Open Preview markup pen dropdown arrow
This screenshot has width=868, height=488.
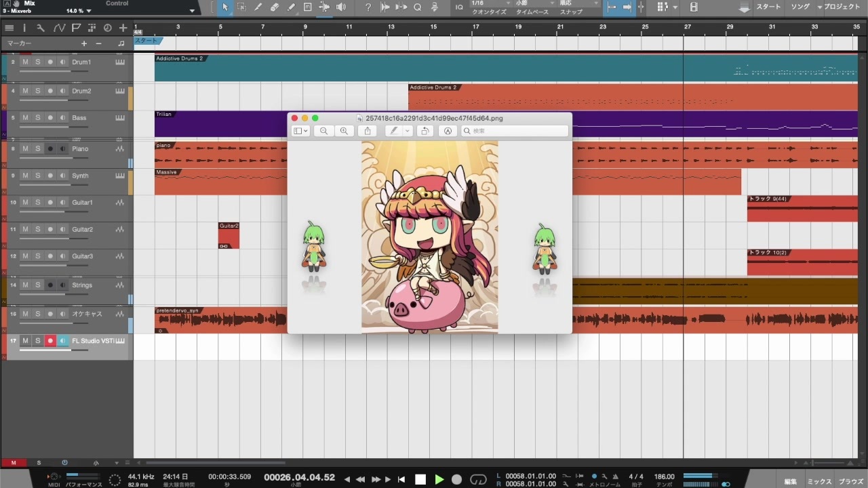click(x=407, y=131)
